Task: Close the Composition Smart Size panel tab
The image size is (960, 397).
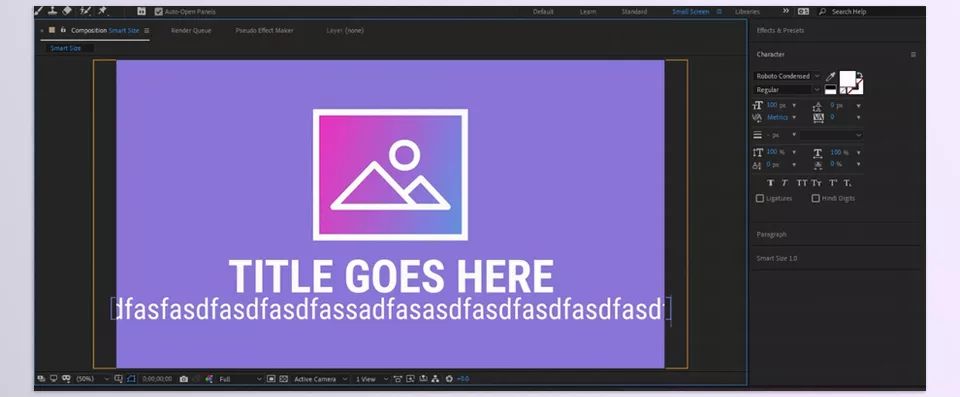Action: coord(42,30)
